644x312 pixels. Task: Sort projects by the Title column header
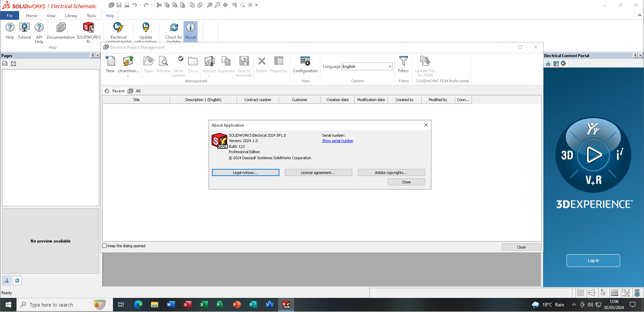136,100
